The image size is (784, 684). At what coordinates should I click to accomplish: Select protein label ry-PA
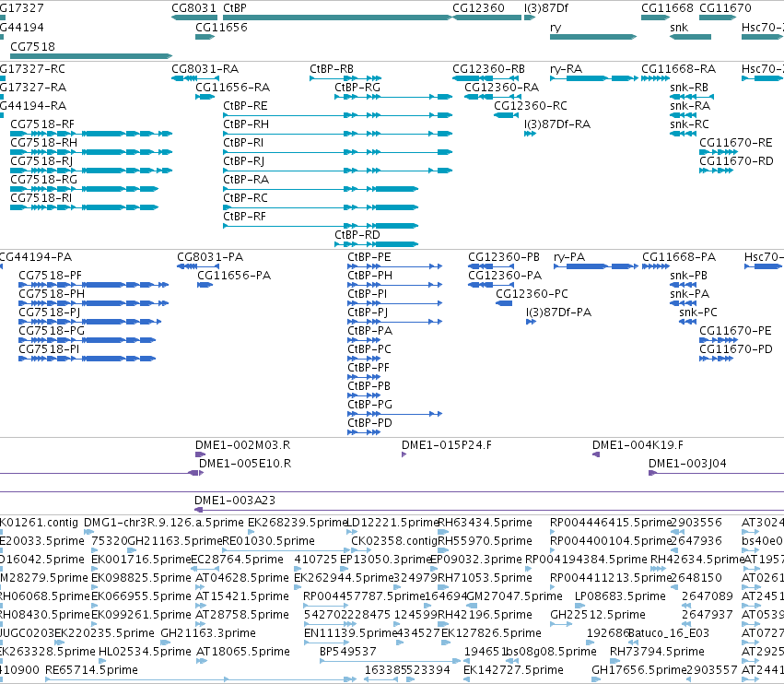tap(569, 256)
